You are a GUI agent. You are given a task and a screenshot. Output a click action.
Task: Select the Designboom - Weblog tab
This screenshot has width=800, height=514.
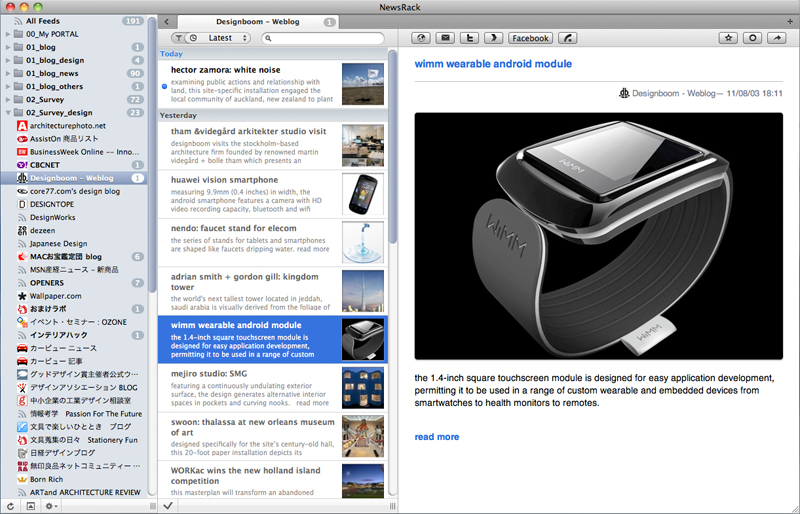tap(257, 21)
